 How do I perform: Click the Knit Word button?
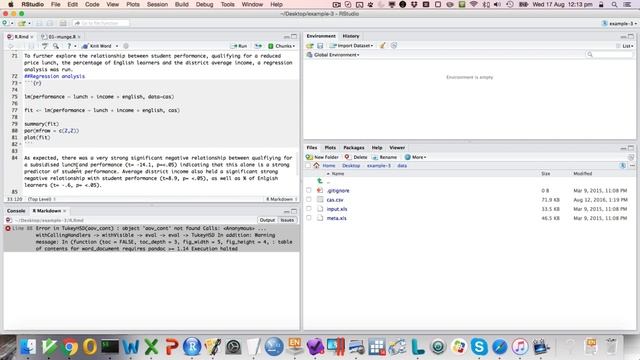tap(97, 46)
